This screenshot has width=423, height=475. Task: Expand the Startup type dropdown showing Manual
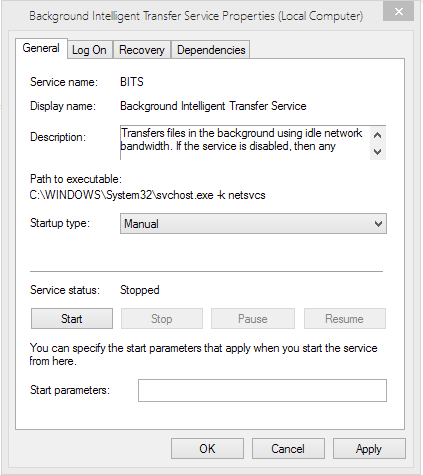(x=253, y=224)
